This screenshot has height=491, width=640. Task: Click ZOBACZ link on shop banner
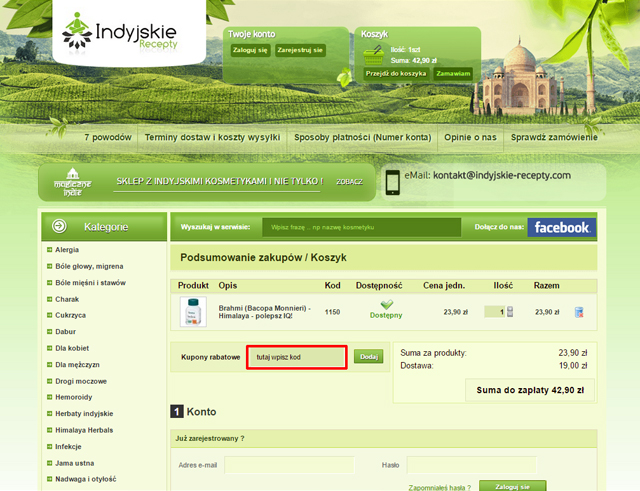[349, 182]
